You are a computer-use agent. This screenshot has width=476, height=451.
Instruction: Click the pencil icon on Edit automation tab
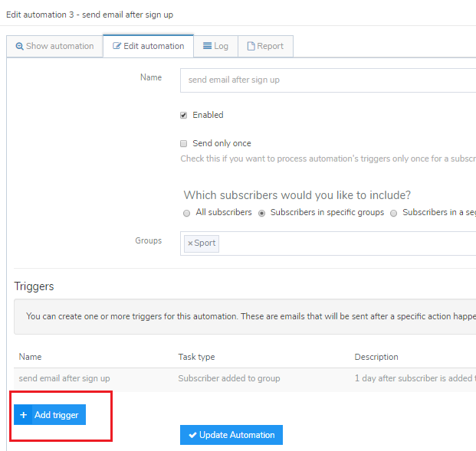(117, 47)
